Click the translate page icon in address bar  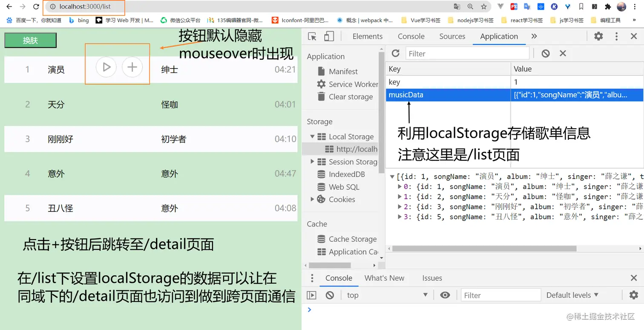pyautogui.click(x=457, y=7)
